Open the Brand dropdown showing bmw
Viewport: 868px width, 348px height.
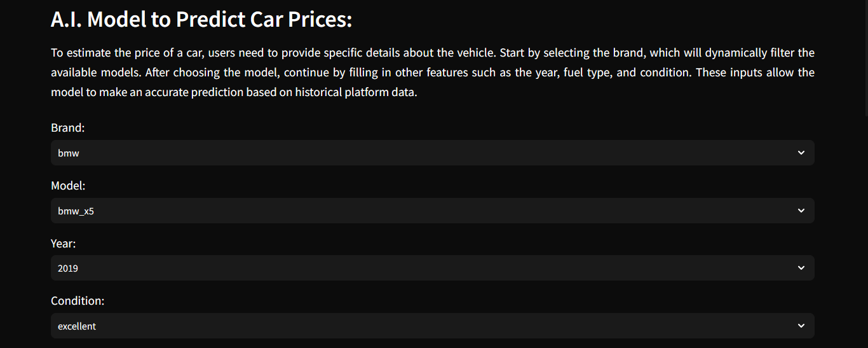(432, 153)
